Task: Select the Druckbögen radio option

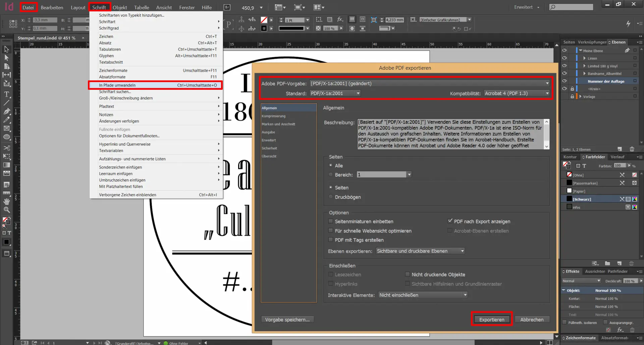Action: 331,197
